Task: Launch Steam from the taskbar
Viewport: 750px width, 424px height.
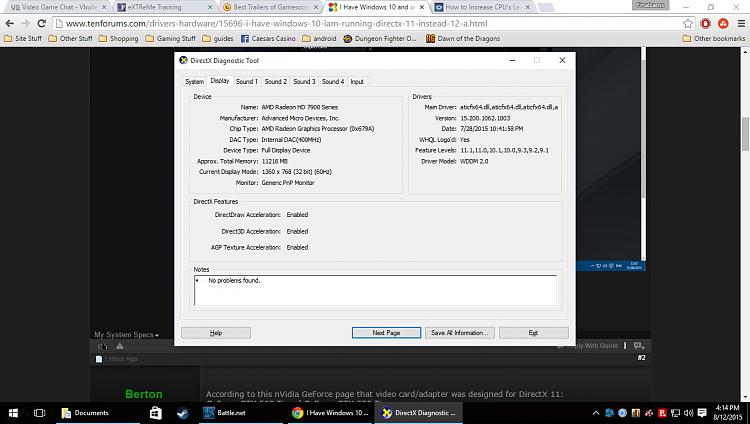Action: point(182,413)
